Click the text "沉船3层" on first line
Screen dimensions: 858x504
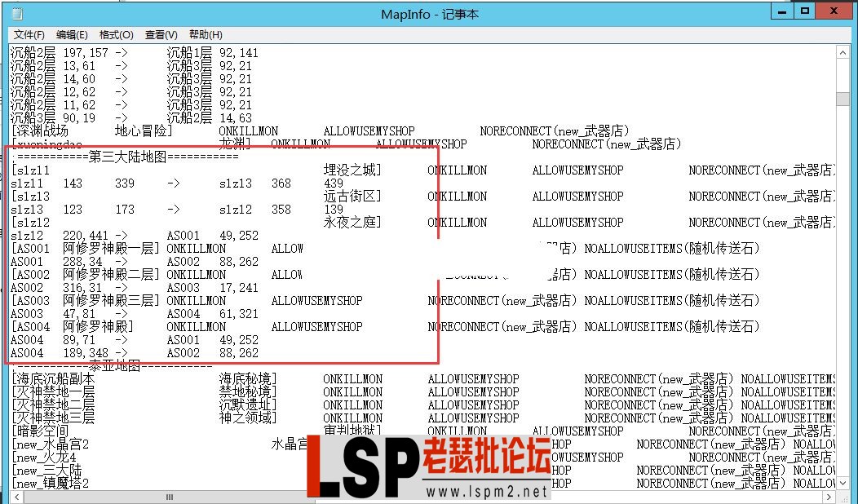[x=188, y=66]
